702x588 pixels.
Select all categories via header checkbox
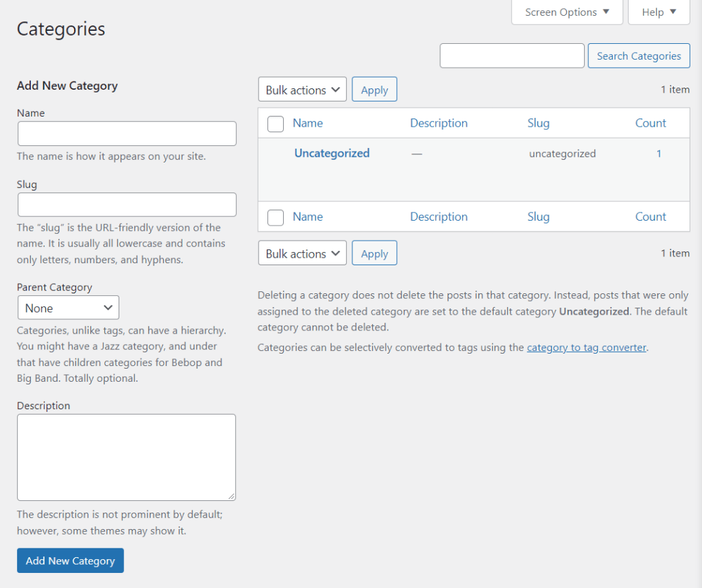pyautogui.click(x=275, y=124)
